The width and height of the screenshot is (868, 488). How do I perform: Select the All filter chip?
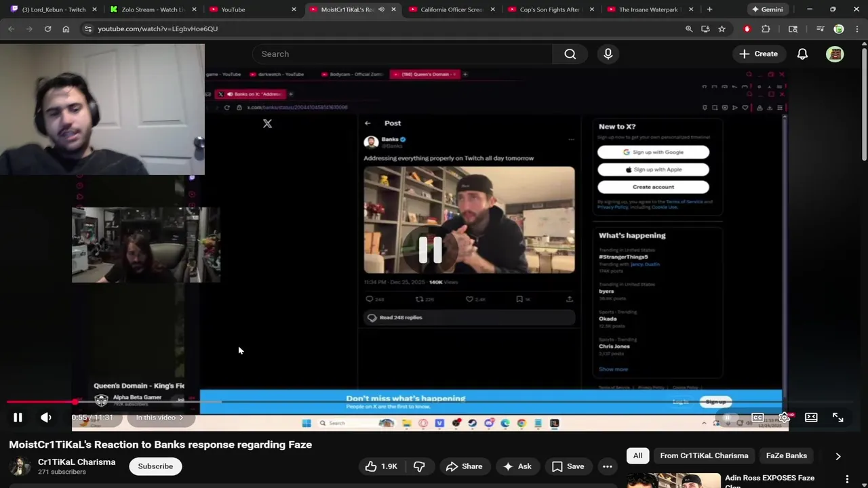click(x=637, y=455)
